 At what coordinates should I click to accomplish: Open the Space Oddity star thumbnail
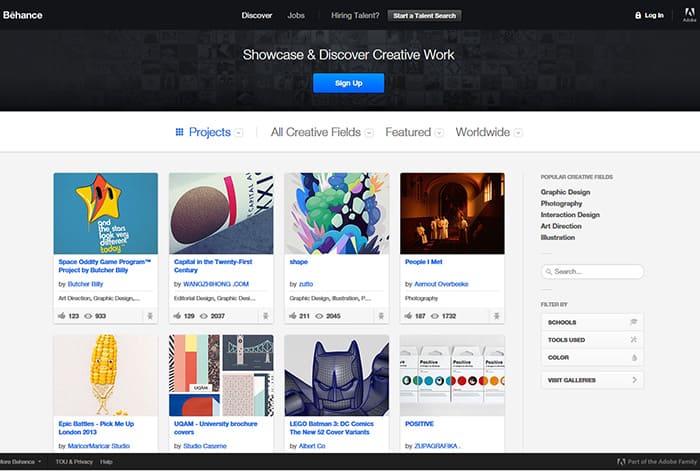pos(105,213)
